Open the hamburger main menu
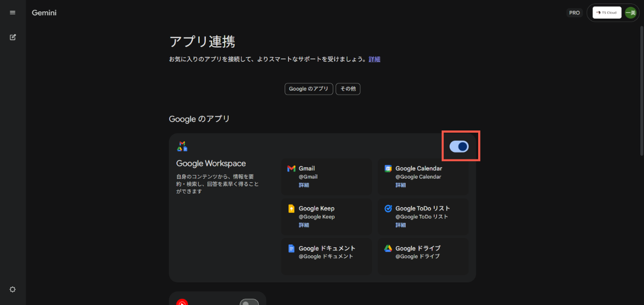Viewport: 644px width, 305px height. [12, 12]
